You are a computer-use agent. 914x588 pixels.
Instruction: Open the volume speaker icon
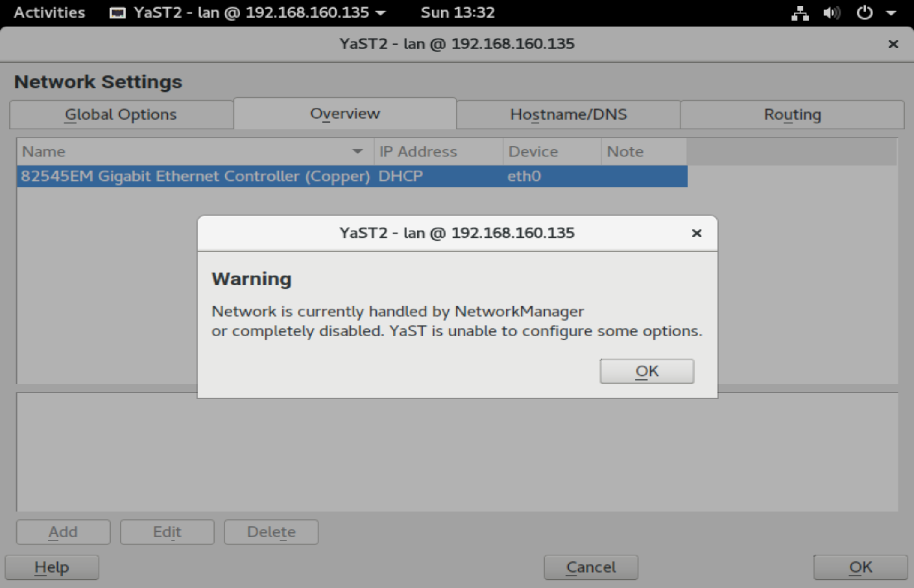click(831, 13)
